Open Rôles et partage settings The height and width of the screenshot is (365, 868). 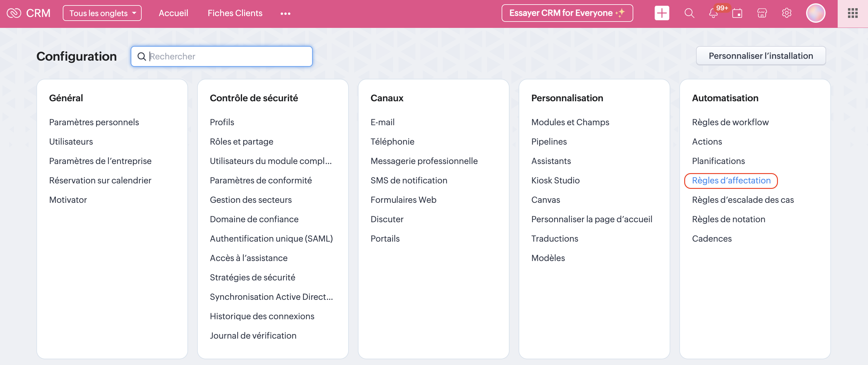[241, 142]
